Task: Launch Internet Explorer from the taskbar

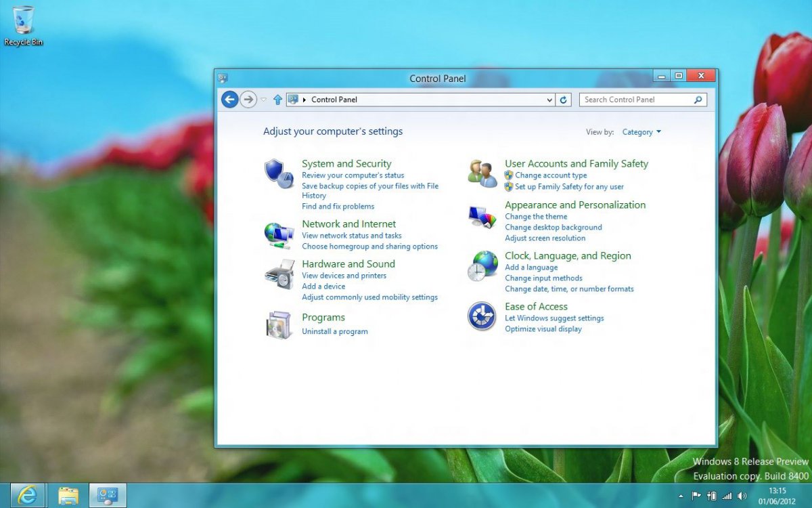Action: pyautogui.click(x=28, y=496)
